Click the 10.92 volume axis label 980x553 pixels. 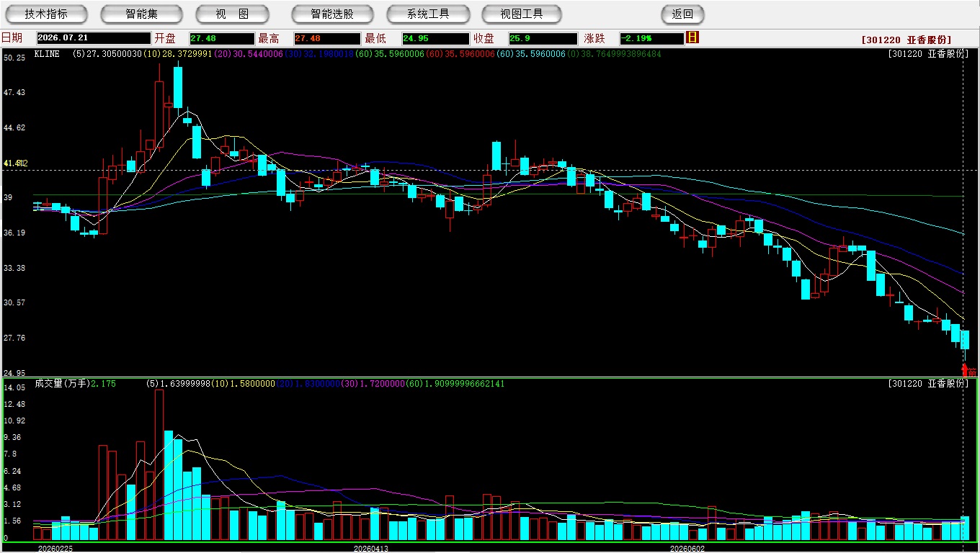tap(14, 421)
